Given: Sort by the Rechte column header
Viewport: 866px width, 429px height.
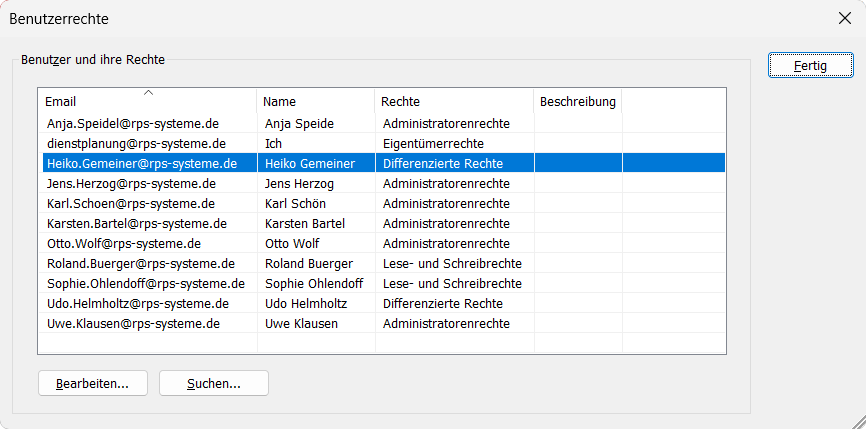Looking at the screenshot, I should 454,102.
